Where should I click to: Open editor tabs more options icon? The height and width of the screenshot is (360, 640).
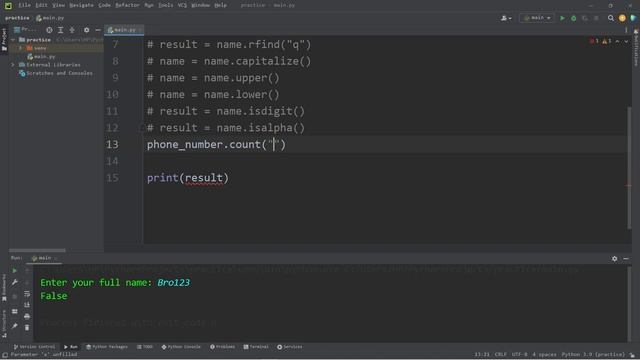tap(626, 30)
